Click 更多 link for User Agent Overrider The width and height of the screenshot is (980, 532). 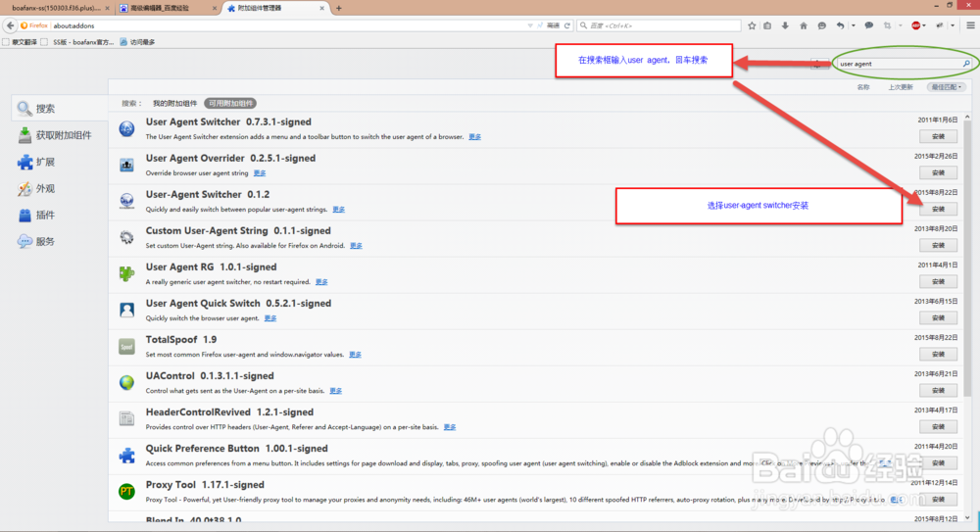[x=260, y=173]
